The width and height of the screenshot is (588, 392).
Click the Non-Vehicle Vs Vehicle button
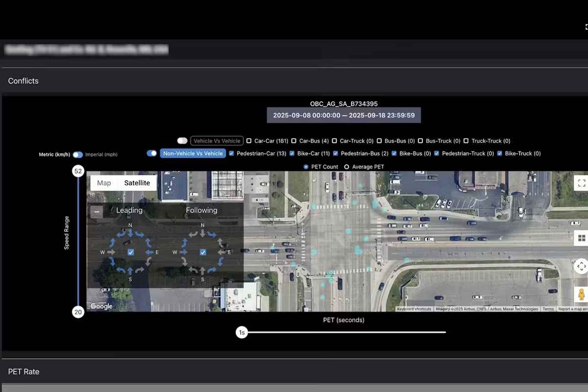click(x=193, y=153)
